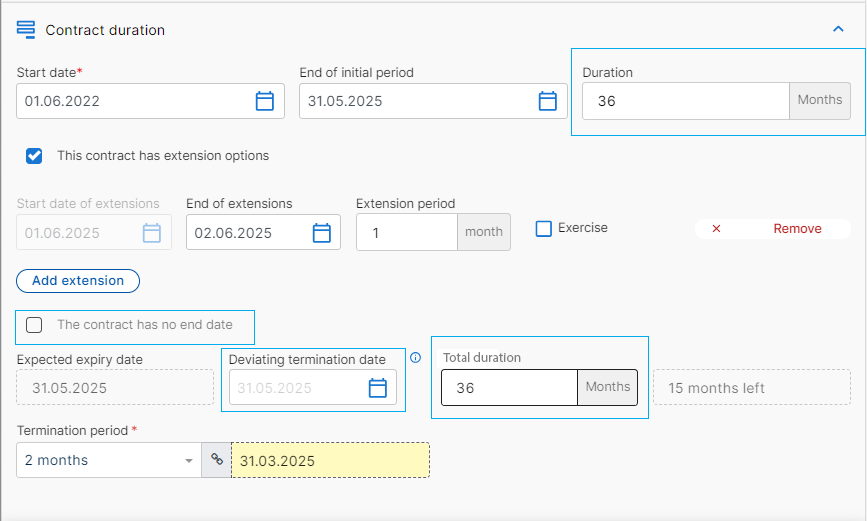Tick the Exercise checkbox
This screenshot has width=867, height=521.
(x=544, y=228)
